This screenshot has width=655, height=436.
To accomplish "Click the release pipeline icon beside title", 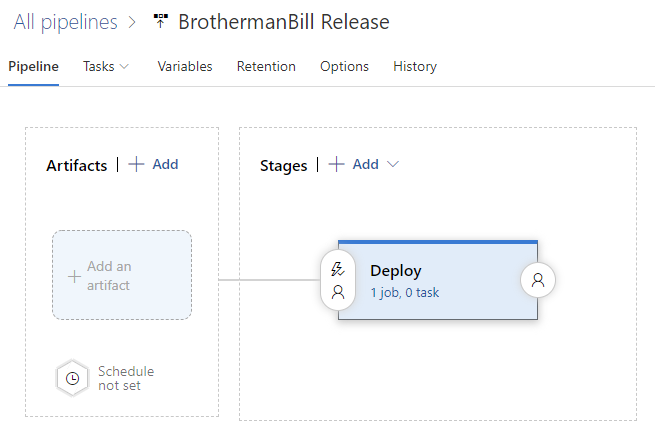I will pos(160,21).
